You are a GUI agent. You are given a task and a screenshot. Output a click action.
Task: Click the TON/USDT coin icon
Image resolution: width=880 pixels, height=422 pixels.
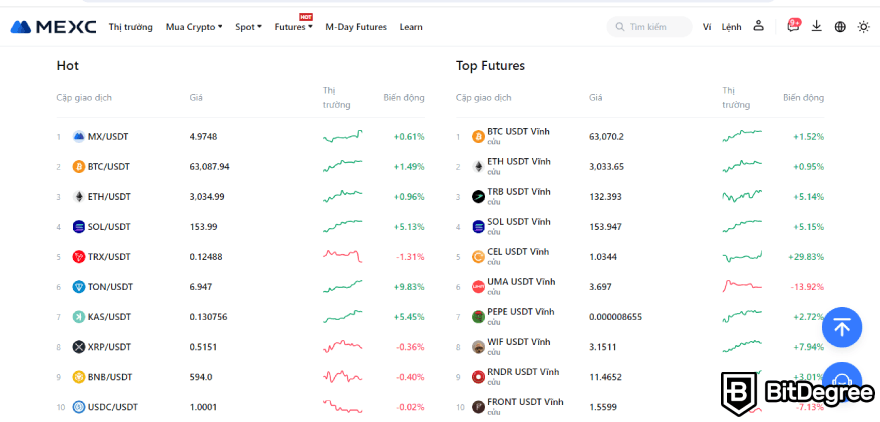point(79,287)
